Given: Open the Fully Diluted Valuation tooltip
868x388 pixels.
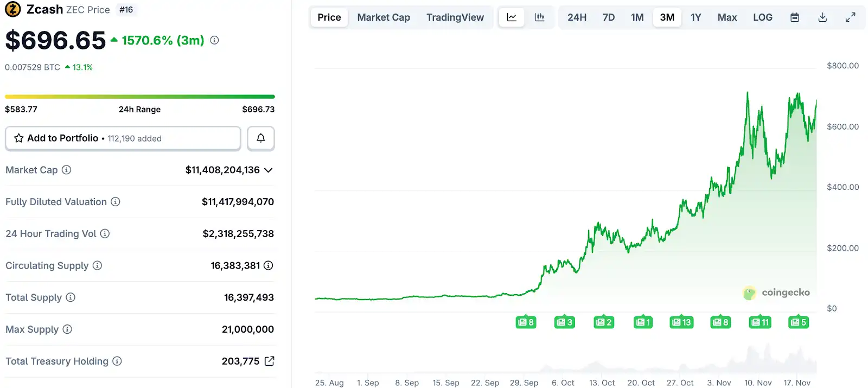Looking at the screenshot, I should (x=116, y=201).
